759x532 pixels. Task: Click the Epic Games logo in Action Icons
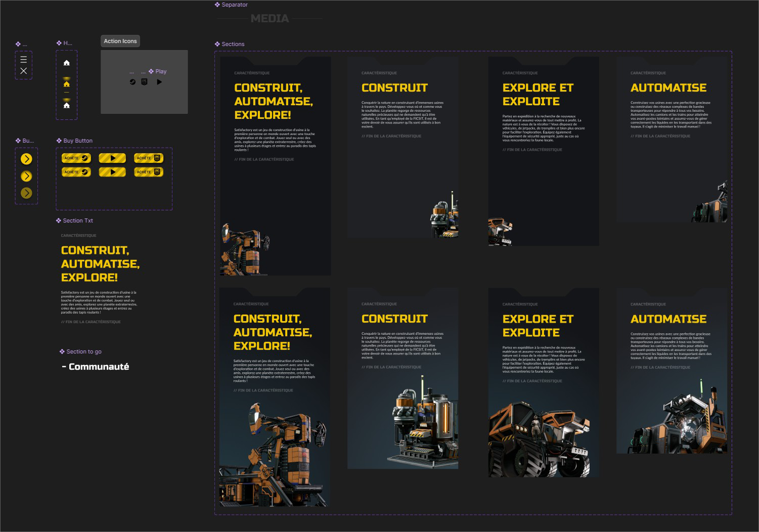144,82
